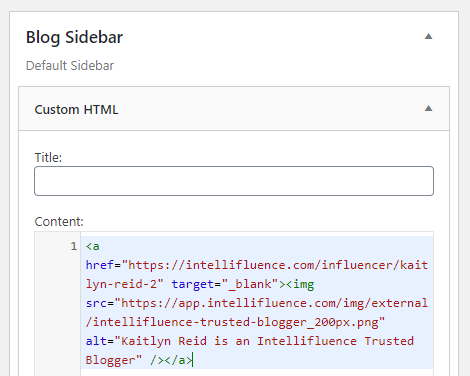Click the target attribute in code
Image resolution: width=470 pixels, height=376 pixels.
(193, 284)
